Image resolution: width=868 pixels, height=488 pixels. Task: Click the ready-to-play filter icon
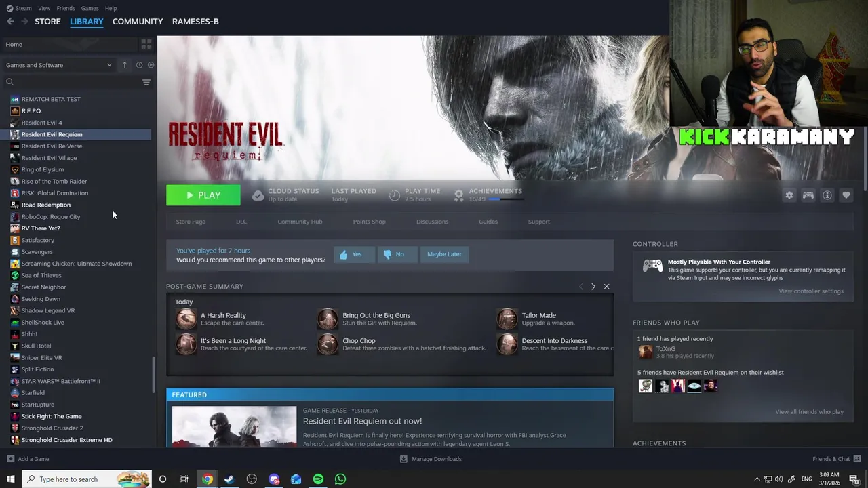(x=151, y=65)
